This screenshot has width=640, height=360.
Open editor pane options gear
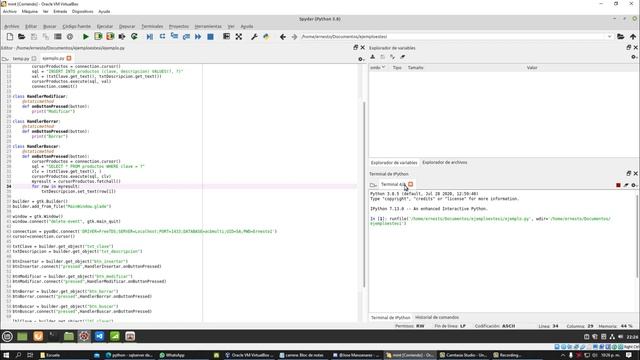(361, 59)
